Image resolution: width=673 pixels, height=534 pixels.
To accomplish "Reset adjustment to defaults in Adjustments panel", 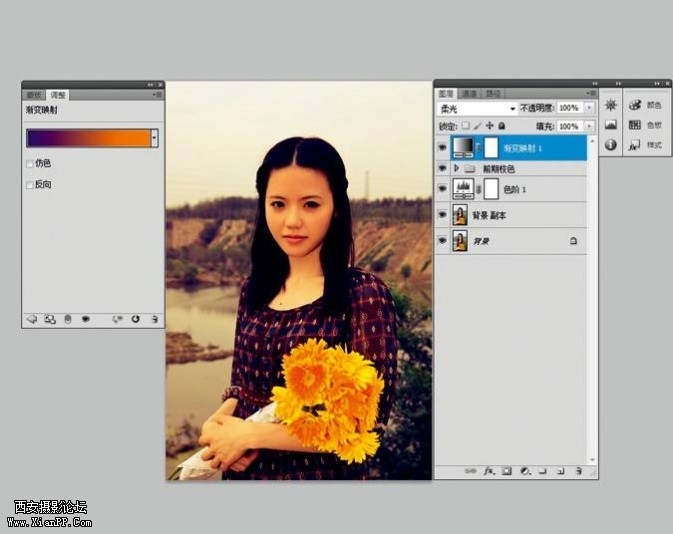I will click(x=135, y=319).
